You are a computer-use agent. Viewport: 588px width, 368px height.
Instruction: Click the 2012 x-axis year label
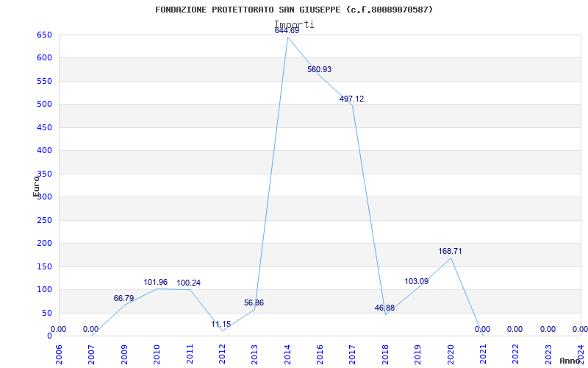222,354
